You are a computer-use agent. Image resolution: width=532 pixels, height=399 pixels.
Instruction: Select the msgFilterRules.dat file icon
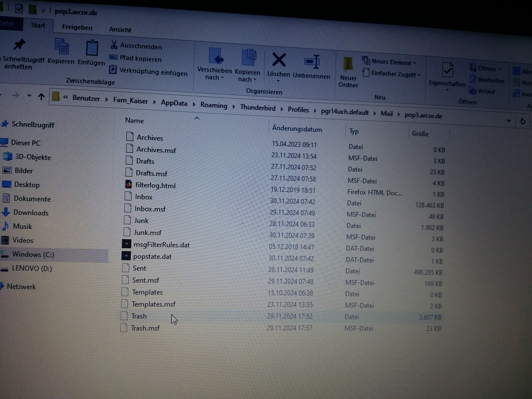pos(126,244)
